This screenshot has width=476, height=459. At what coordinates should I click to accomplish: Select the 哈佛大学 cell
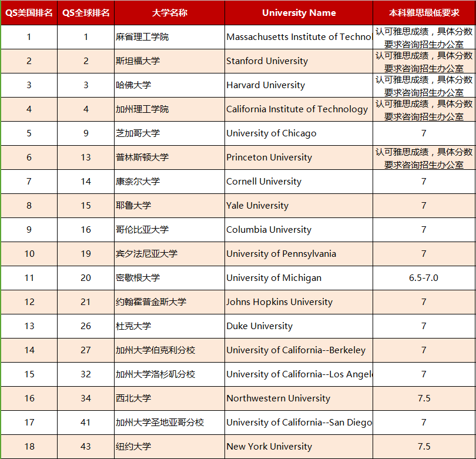(x=169, y=85)
